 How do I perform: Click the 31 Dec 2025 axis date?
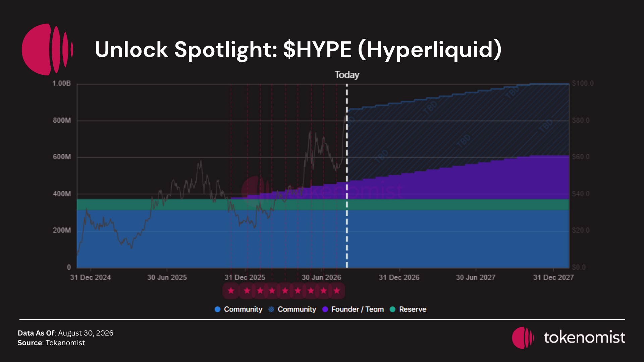point(245,278)
